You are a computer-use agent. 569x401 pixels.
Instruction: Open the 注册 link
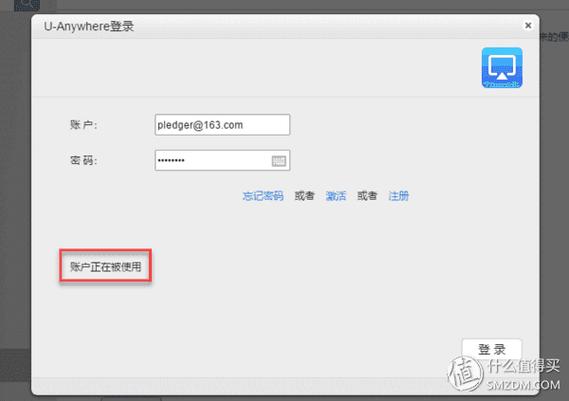398,196
